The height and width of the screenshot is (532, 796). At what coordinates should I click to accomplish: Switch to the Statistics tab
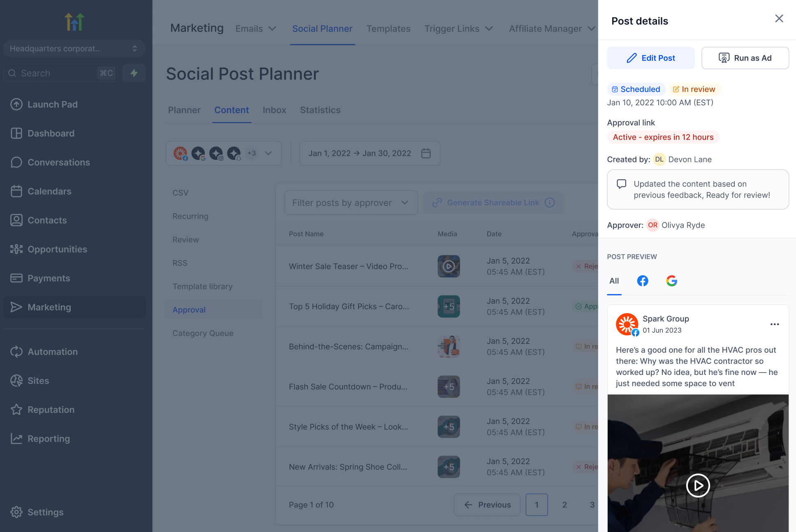320,110
